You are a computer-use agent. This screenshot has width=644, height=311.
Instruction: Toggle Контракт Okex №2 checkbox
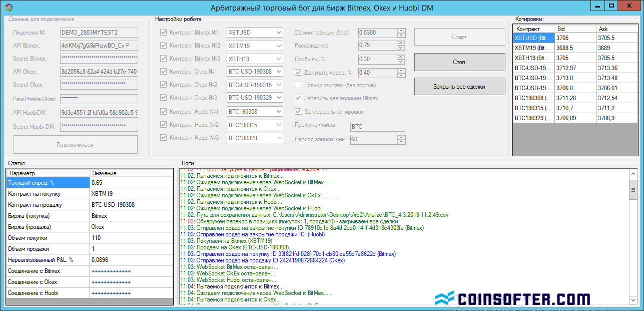click(x=163, y=85)
